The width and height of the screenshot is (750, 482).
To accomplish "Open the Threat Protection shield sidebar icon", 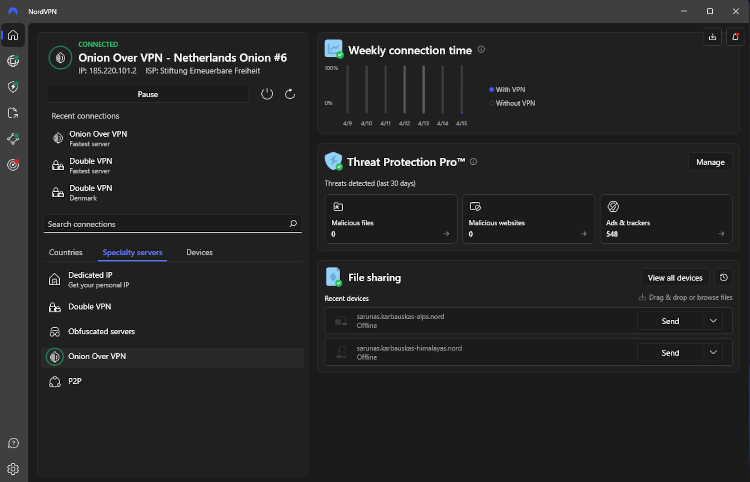I will click(13, 87).
